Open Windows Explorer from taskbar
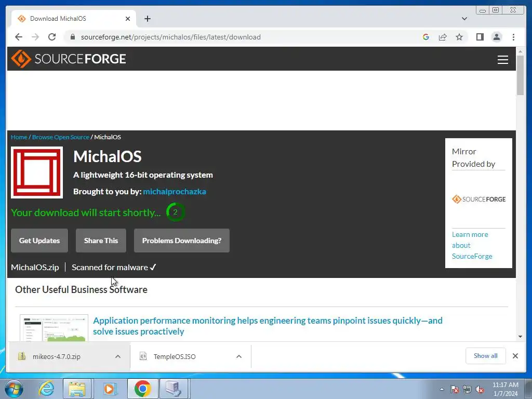 click(77, 389)
